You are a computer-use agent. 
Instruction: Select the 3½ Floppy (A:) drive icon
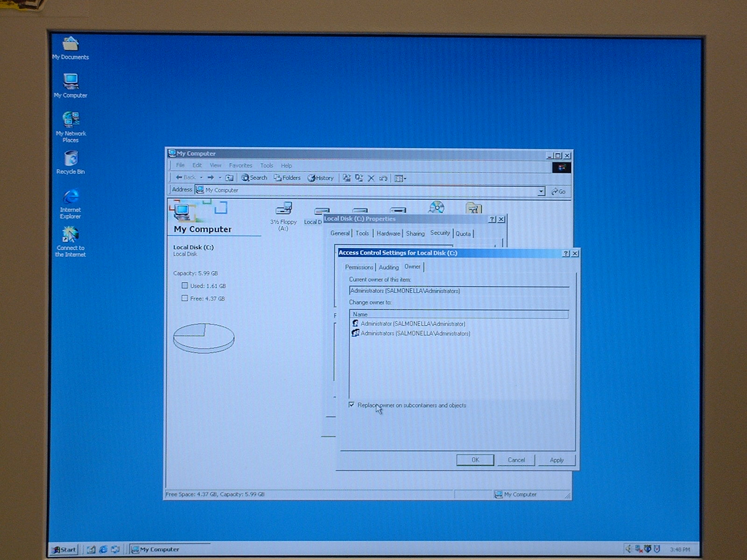283,209
